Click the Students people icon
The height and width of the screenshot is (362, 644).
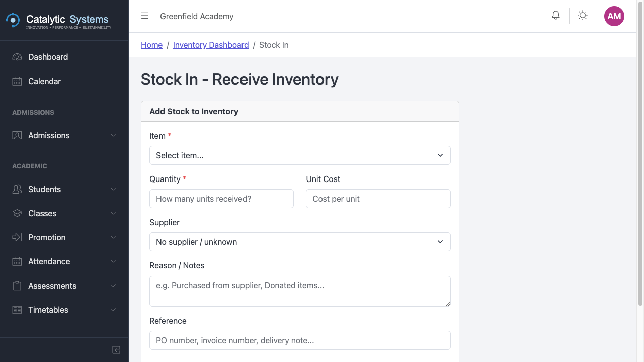(x=17, y=189)
